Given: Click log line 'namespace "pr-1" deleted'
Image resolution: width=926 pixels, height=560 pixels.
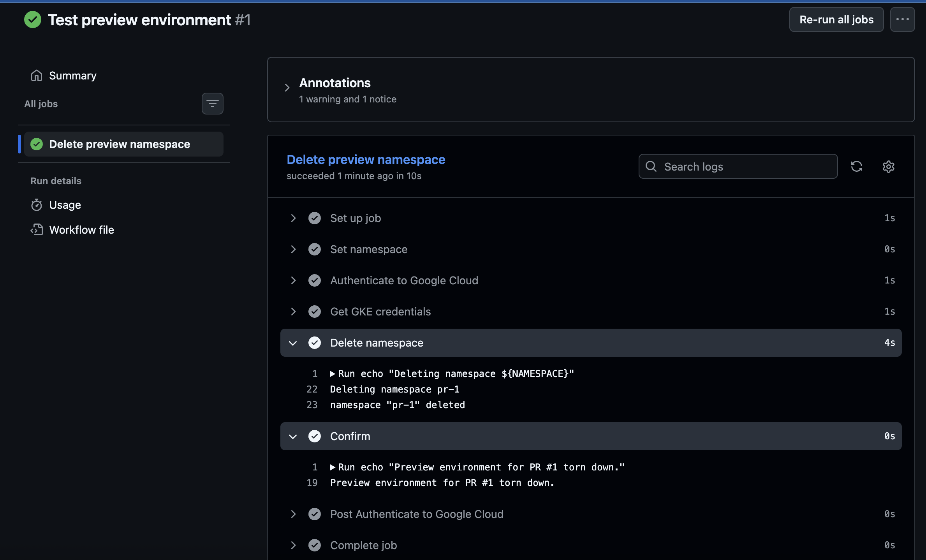Looking at the screenshot, I should [x=398, y=405].
